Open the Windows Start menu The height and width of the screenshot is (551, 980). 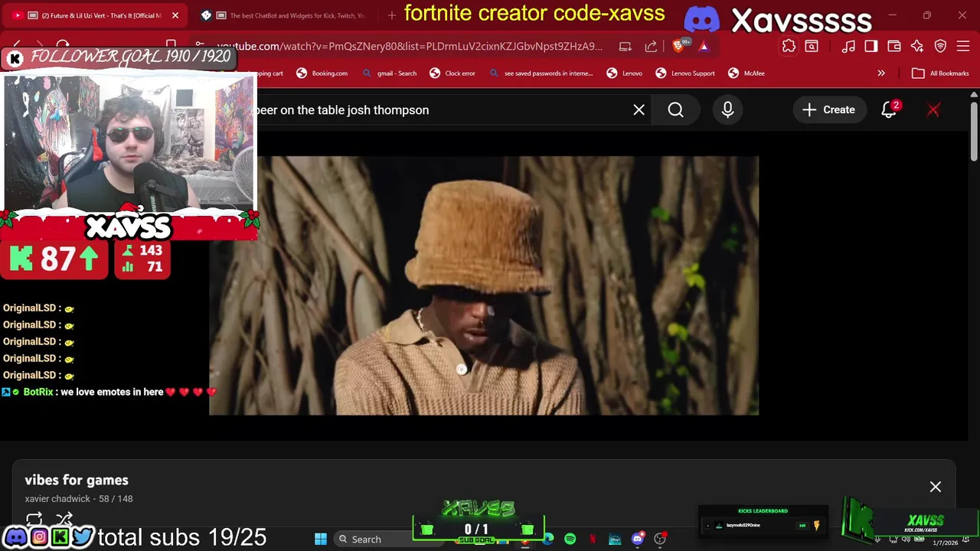321,540
